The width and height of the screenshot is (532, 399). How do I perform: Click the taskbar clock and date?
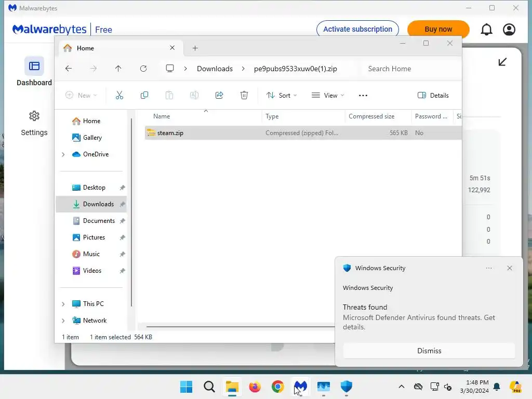(474, 387)
